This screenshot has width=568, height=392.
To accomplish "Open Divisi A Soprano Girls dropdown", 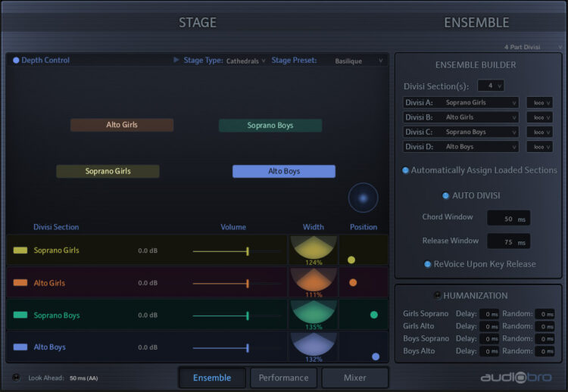I will pos(460,102).
